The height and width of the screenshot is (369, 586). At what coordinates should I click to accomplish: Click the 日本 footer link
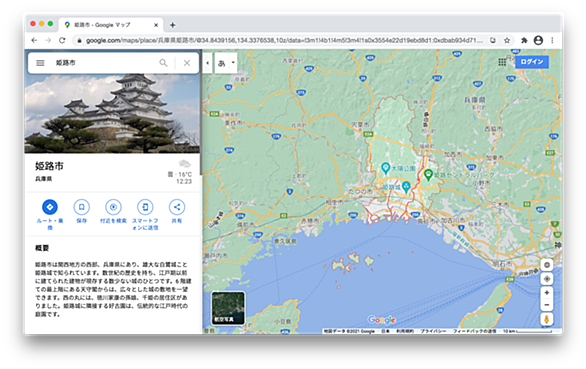pos(385,331)
